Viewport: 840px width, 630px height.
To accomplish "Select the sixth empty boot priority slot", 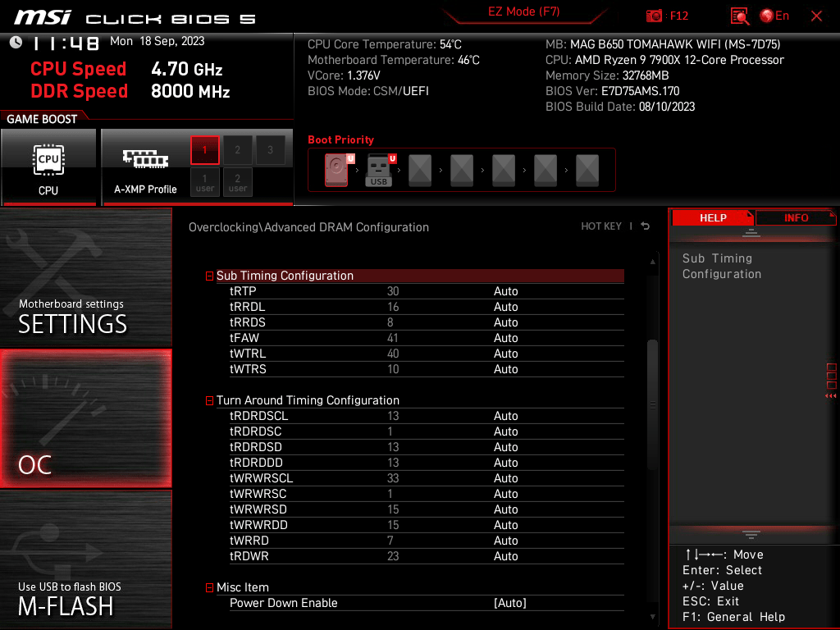I will (546, 171).
